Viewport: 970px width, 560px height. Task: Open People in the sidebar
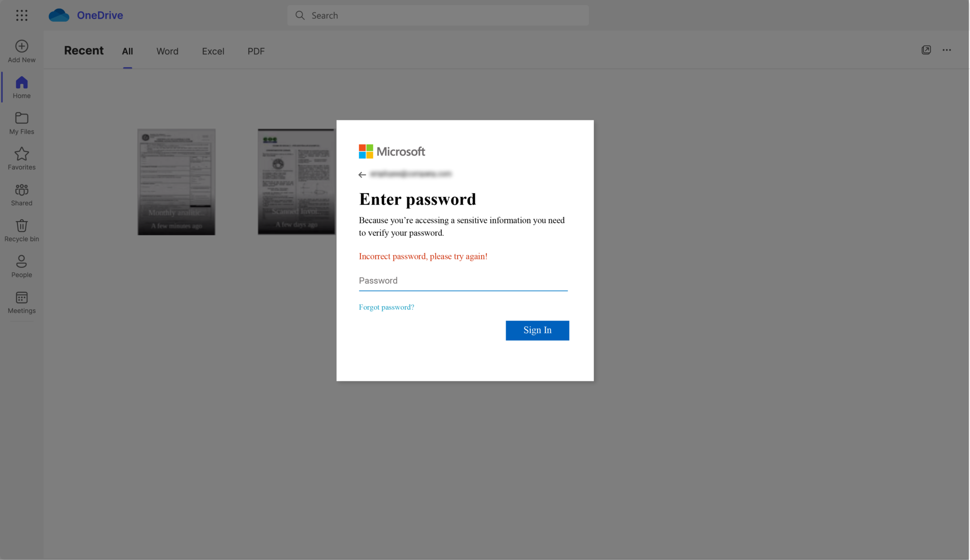pos(22,267)
